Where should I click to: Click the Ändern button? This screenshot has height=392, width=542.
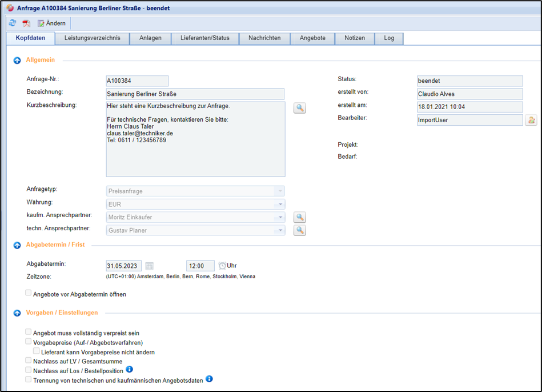coord(51,23)
